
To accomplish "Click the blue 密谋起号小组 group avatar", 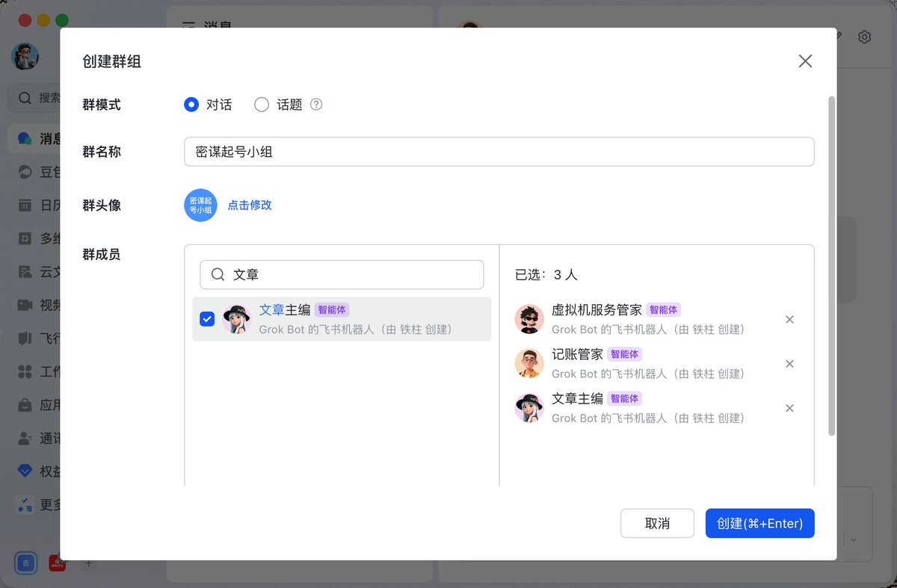I will 200,205.
